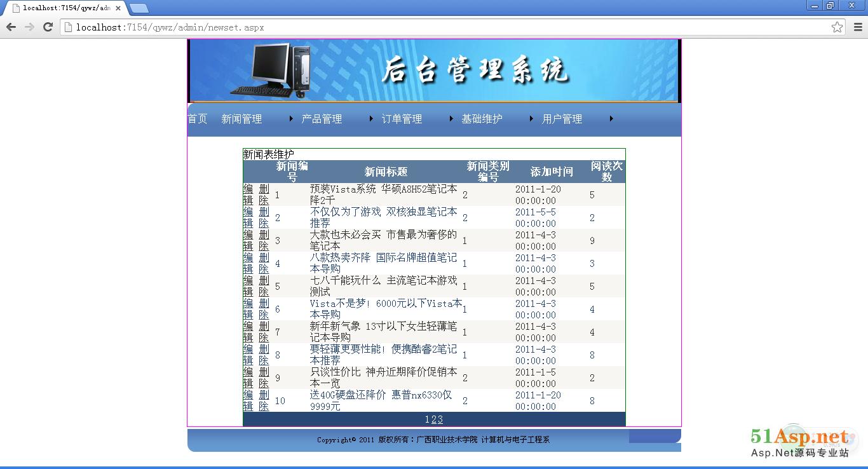The height and width of the screenshot is (469, 868).
Task: Click the URL address bar field
Action: (x=445, y=27)
